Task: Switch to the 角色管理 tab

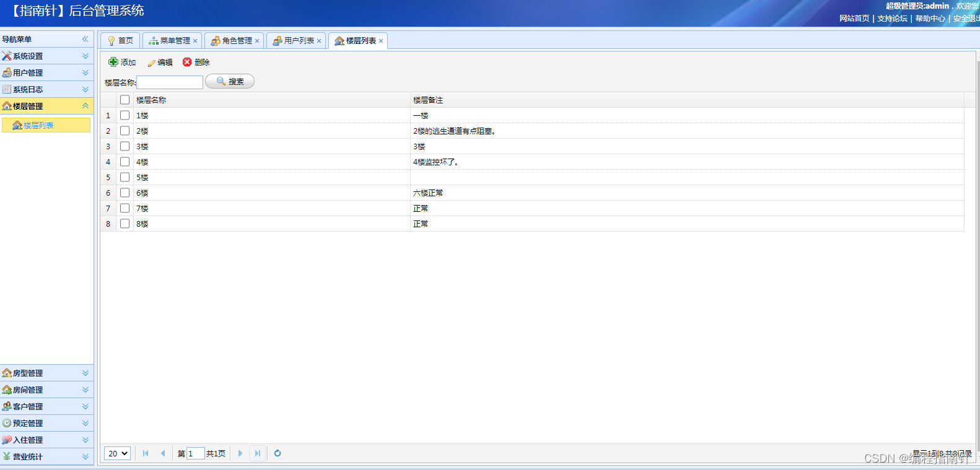Action: click(234, 40)
